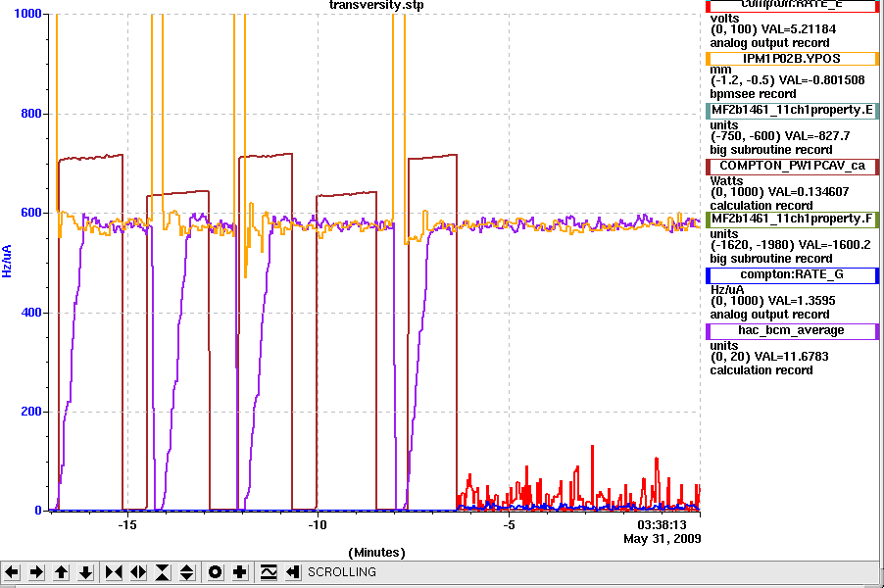Image resolution: width=884 pixels, height=588 pixels.
Task: Click the arrow-to-bar scroll mode icon
Action: (293, 572)
